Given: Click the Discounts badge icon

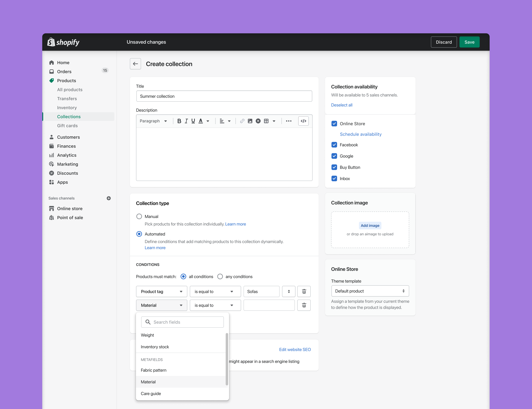Looking at the screenshot, I should pyautogui.click(x=51, y=173).
